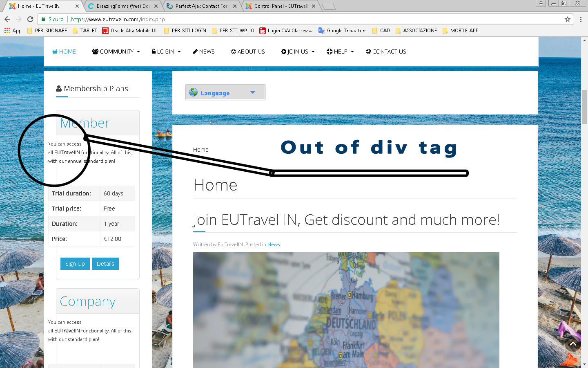Click the Member plan heading
This screenshot has height=368, width=588.
pyautogui.click(x=85, y=123)
